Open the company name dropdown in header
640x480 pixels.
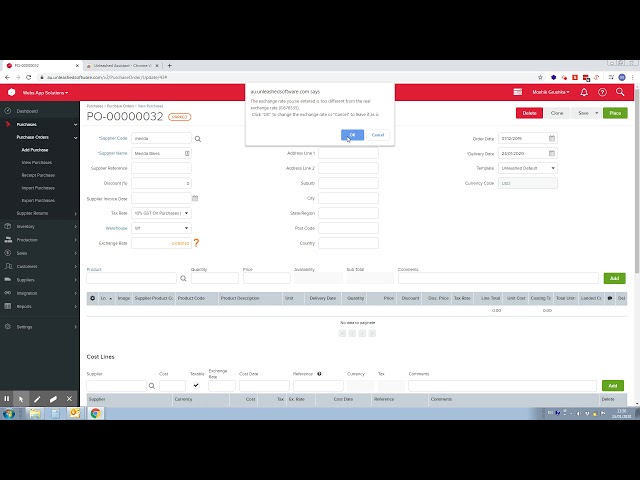click(45, 93)
